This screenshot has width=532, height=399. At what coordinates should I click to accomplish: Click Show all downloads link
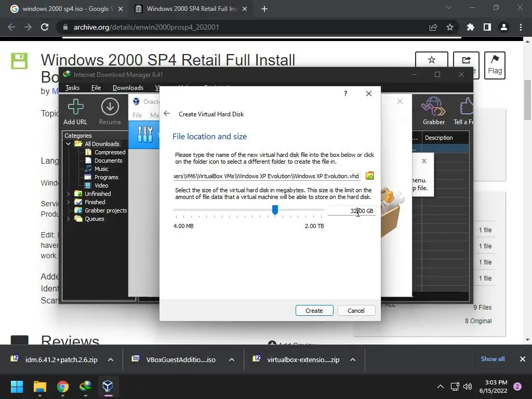(x=493, y=359)
